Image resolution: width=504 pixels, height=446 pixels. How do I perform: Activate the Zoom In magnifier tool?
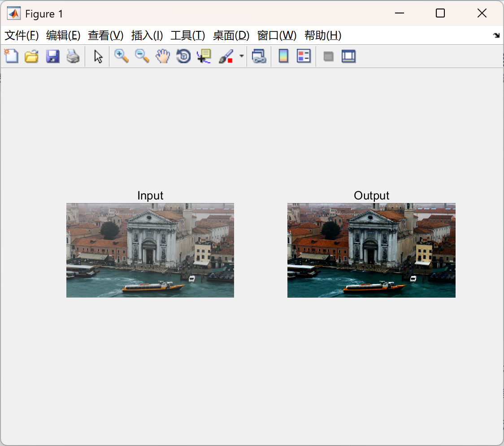coord(122,56)
